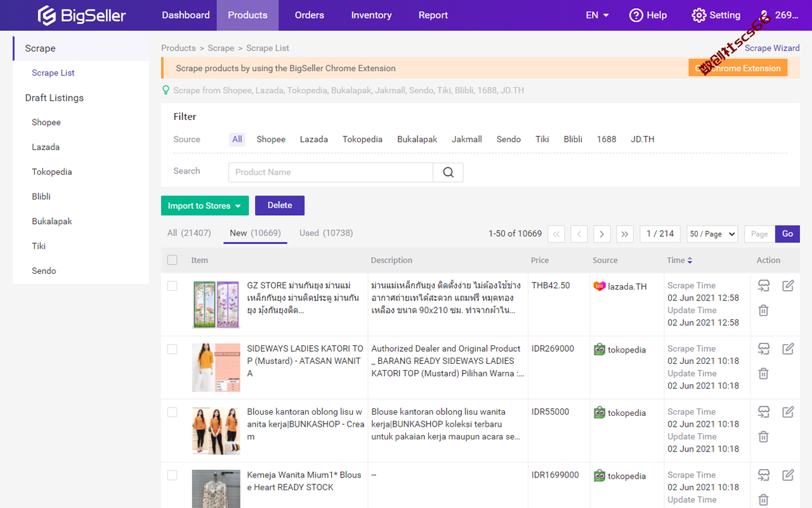The image size is (812, 508).
Task: Filter source by 1688
Action: 606,139
